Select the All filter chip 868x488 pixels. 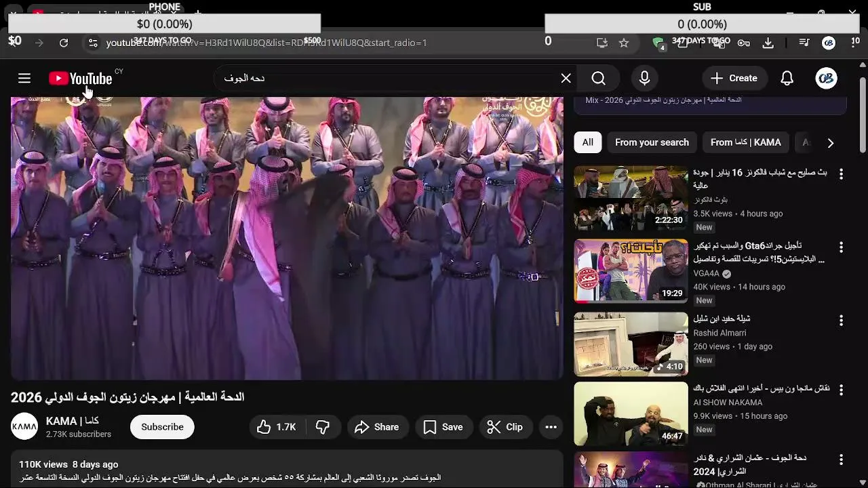click(x=587, y=142)
